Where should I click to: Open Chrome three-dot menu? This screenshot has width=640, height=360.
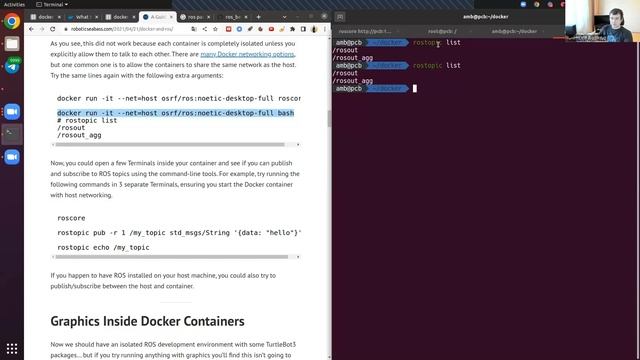click(x=325, y=29)
